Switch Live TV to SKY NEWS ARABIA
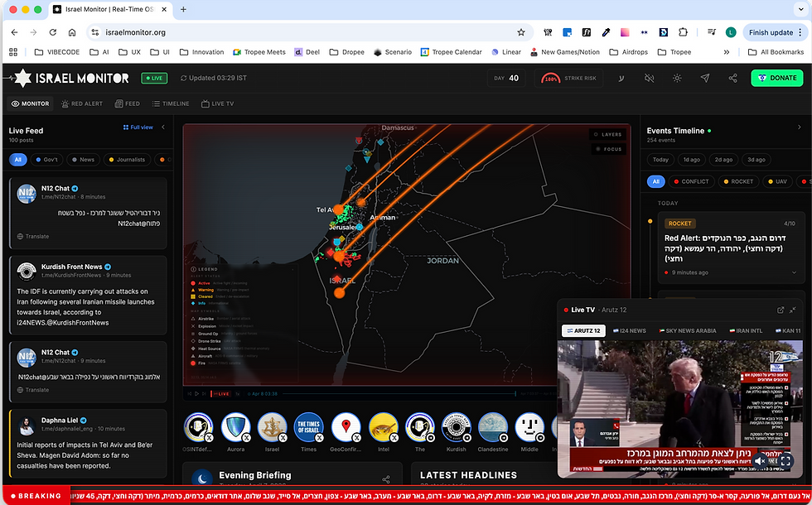 688,330
